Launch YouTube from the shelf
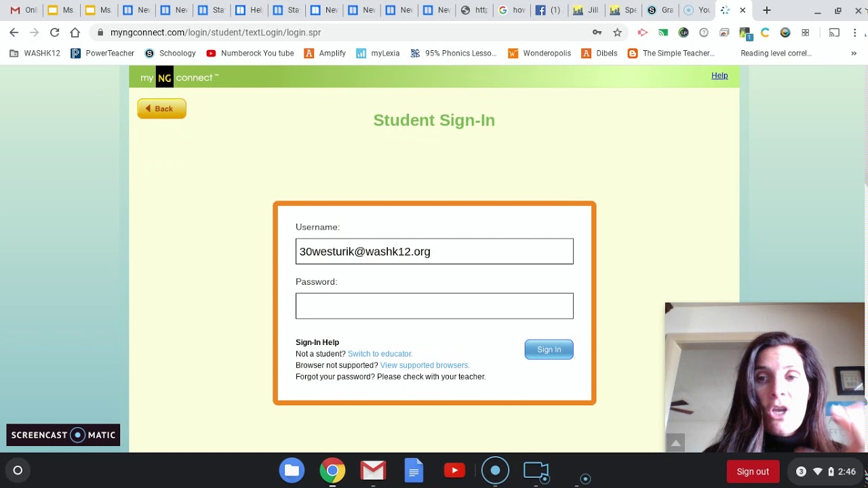This screenshot has height=488, width=868. pyautogui.click(x=454, y=470)
